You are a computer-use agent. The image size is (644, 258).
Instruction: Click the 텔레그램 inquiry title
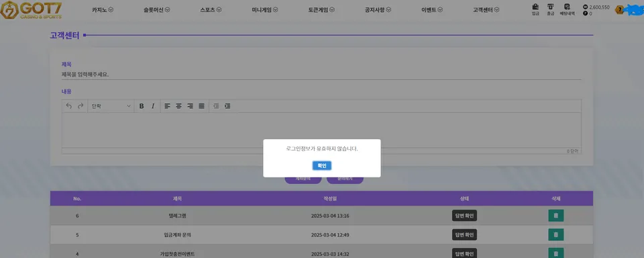[x=177, y=216]
